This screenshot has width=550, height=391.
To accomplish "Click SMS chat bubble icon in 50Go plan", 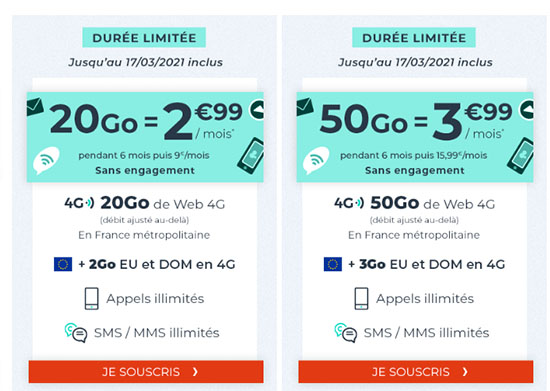I will pos(346,333).
